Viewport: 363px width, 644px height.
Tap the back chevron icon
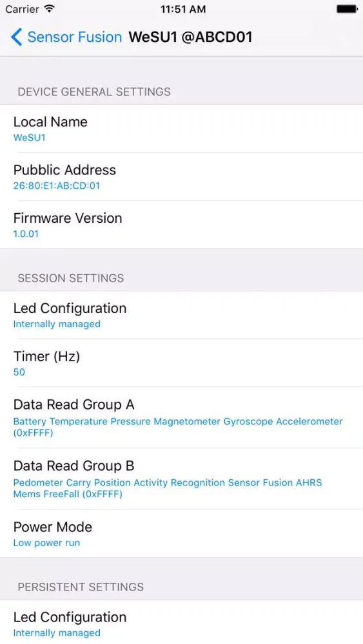click(16, 37)
